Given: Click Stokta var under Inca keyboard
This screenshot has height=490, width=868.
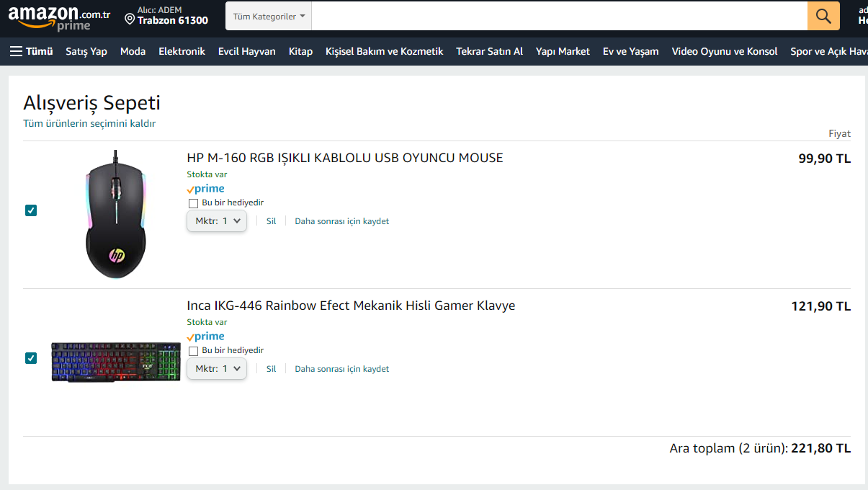Looking at the screenshot, I should (x=207, y=322).
